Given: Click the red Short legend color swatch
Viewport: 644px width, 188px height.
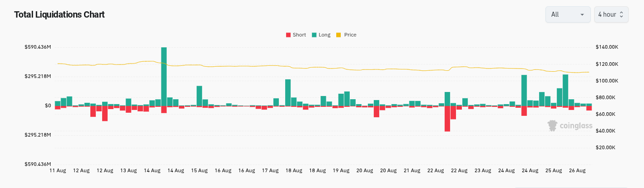Looking at the screenshot, I should [x=288, y=35].
